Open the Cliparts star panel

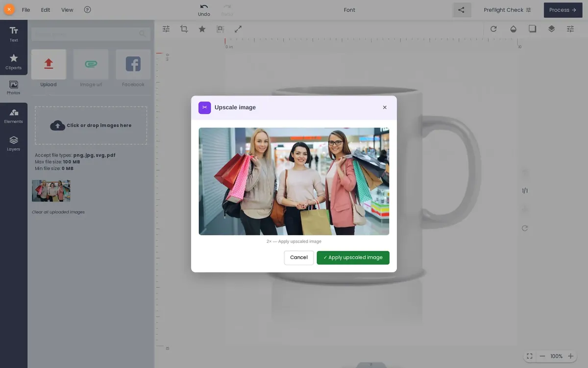pyautogui.click(x=14, y=61)
